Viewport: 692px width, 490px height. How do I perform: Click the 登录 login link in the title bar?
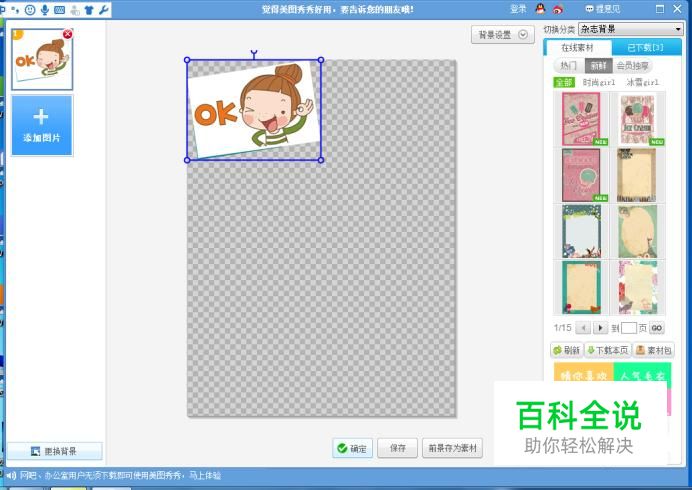tap(518, 9)
